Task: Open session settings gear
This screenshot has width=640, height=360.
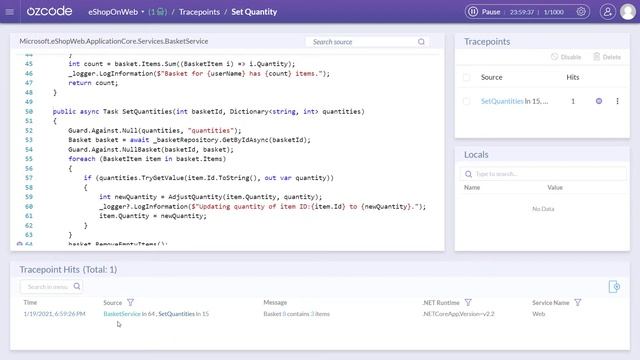Action: click(x=581, y=12)
